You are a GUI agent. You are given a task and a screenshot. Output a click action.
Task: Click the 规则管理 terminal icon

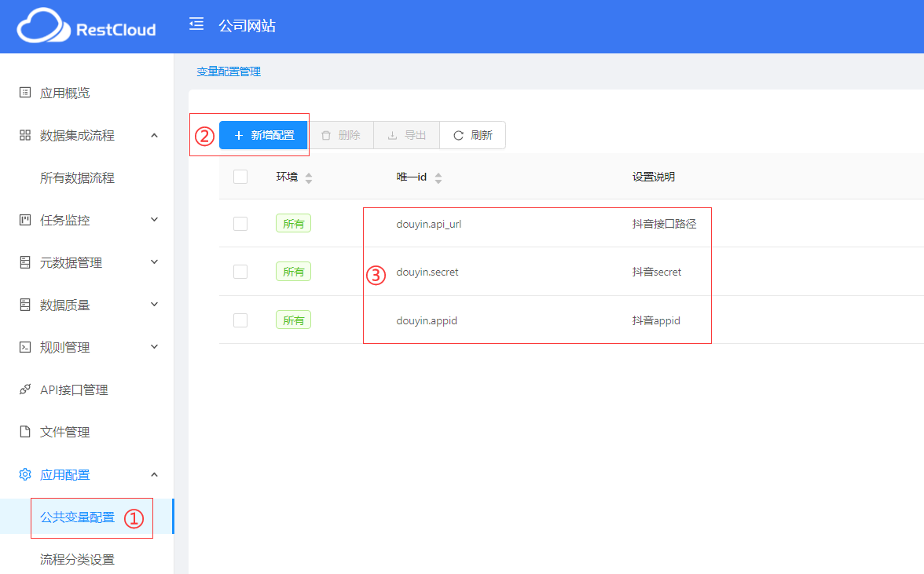pyautogui.click(x=25, y=347)
